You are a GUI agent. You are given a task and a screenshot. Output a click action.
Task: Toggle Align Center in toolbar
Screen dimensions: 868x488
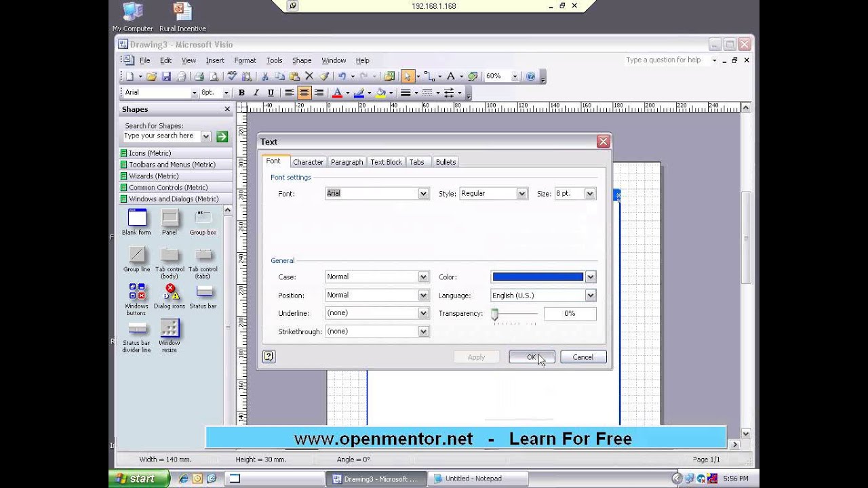pos(304,93)
